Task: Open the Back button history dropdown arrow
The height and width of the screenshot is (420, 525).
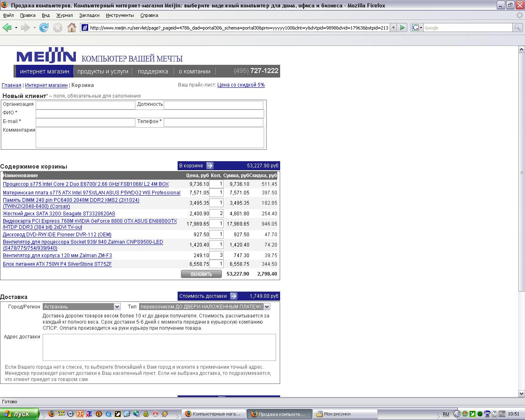Action: (x=16, y=27)
